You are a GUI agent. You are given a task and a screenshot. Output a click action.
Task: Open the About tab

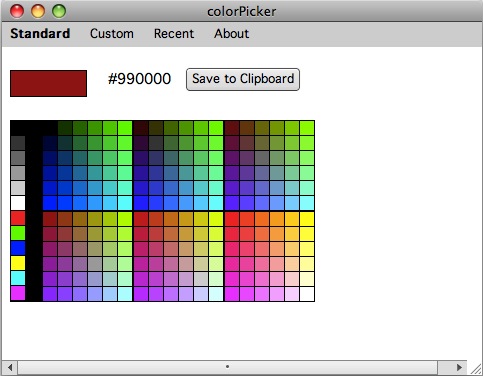point(231,34)
